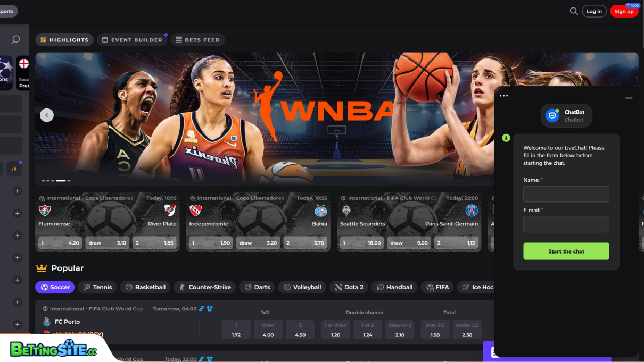Expand the last sidebar plus item
The width and height of the screenshot is (644, 362).
coord(18,324)
